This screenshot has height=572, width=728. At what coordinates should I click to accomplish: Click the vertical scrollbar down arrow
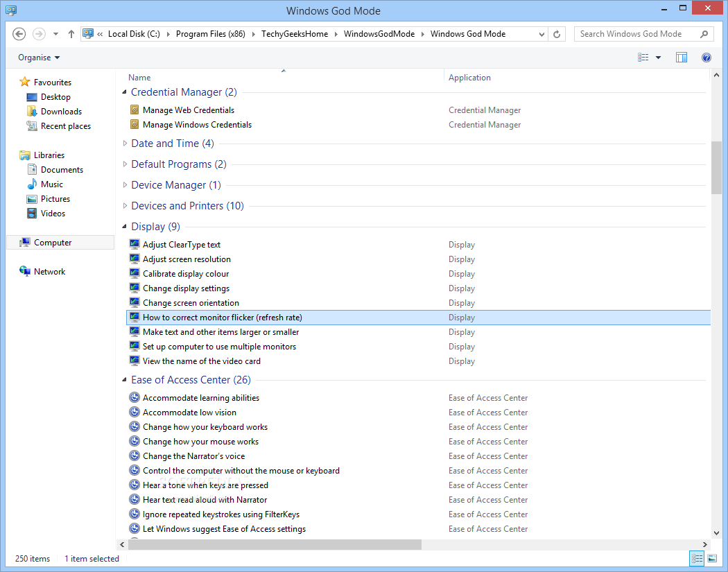coord(716,533)
